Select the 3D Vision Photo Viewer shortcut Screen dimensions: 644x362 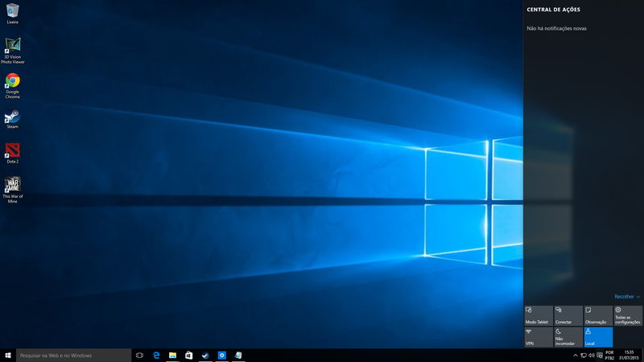point(12,51)
